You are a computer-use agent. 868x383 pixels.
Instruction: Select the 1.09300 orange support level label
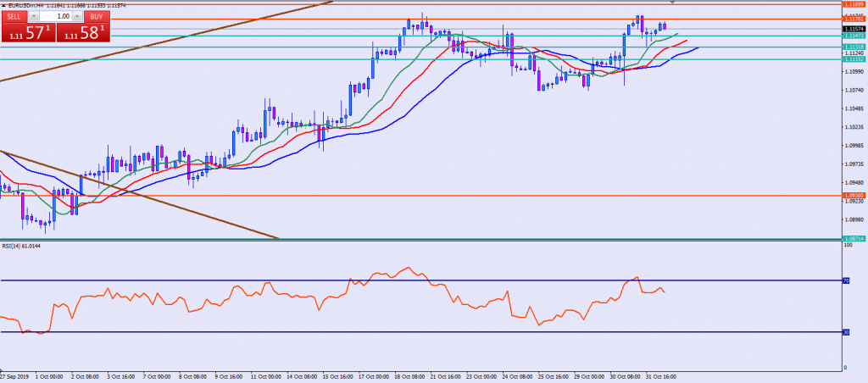click(854, 195)
